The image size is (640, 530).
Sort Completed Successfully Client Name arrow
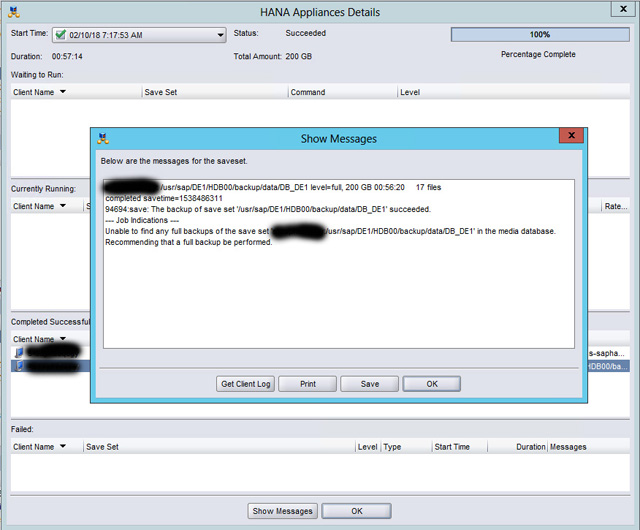(x=63, y=339)
